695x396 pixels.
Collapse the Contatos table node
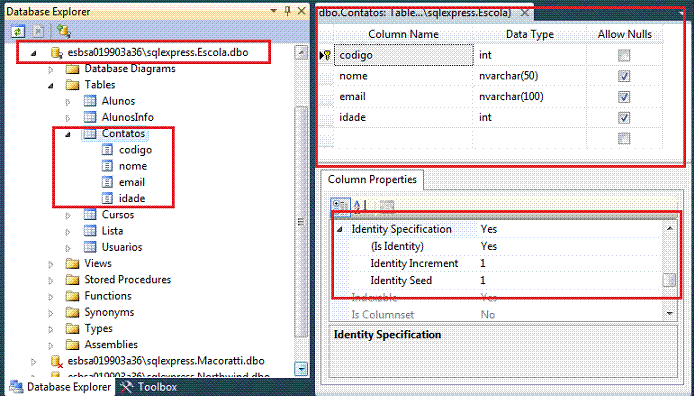(68, 134)
